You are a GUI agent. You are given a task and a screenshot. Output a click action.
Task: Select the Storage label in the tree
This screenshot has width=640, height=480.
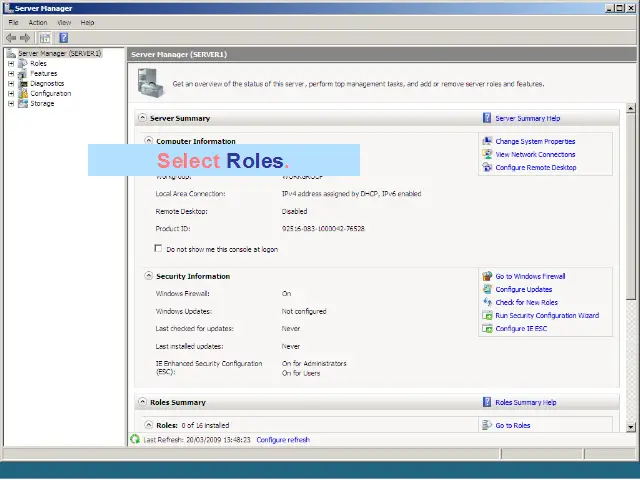42,104
